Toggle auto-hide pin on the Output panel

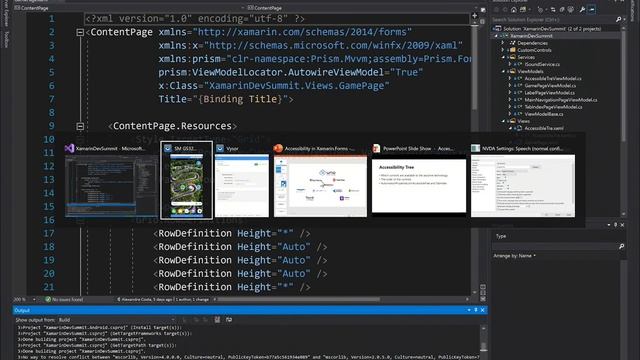(x=476, y=310)
